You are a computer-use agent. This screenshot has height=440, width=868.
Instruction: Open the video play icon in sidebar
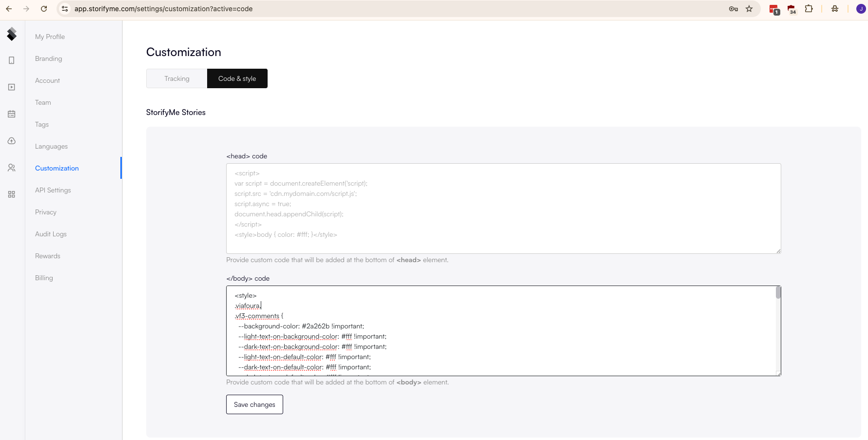(x=12, y=87)
